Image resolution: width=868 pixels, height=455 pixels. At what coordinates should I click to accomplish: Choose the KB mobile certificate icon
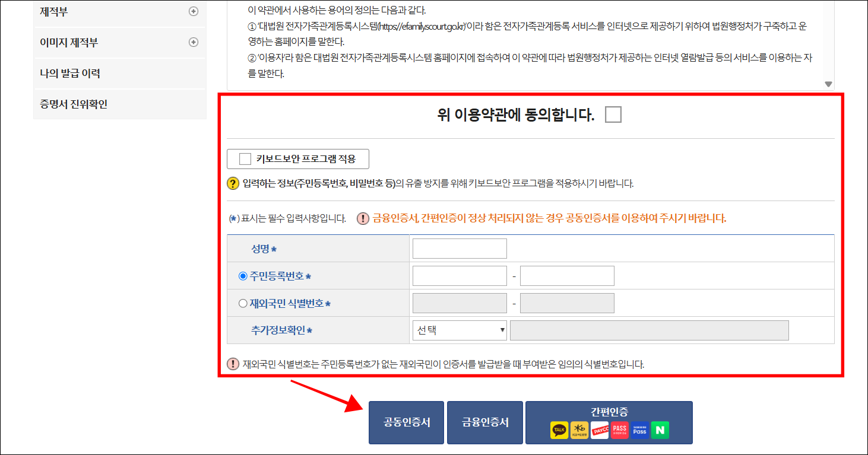pyautogui.click(x=579, y=429)
